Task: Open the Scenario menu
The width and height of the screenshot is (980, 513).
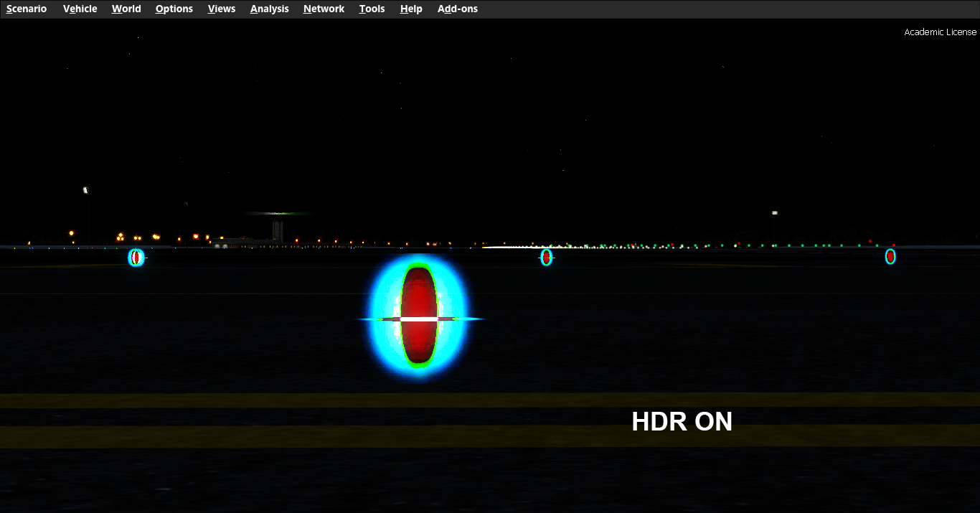Action: click(27, 9)
